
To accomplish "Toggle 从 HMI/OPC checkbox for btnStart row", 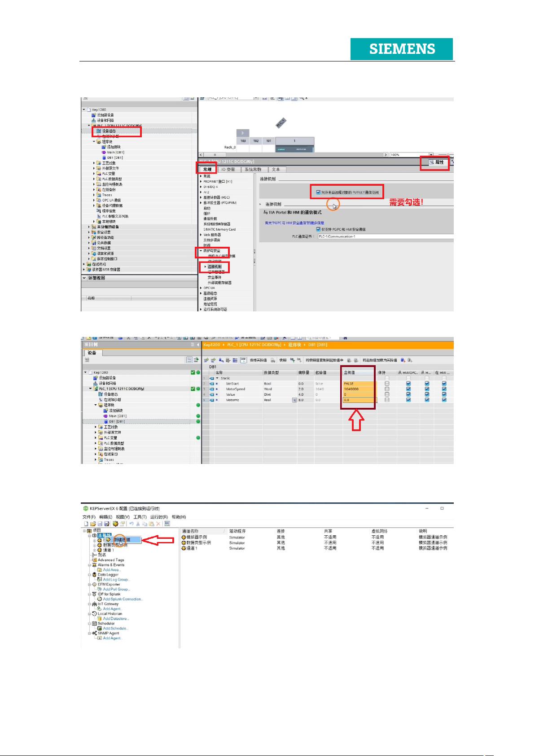I will coord(408,384).
